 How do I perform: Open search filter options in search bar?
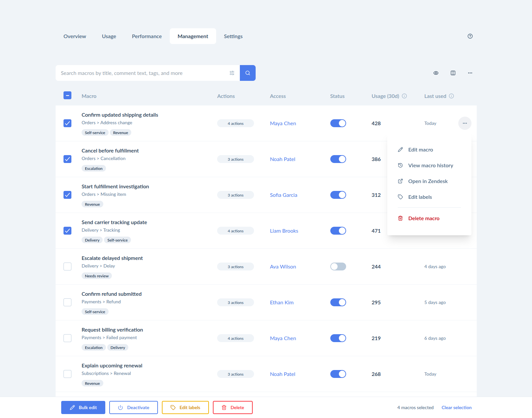click(x=232, y=73)
